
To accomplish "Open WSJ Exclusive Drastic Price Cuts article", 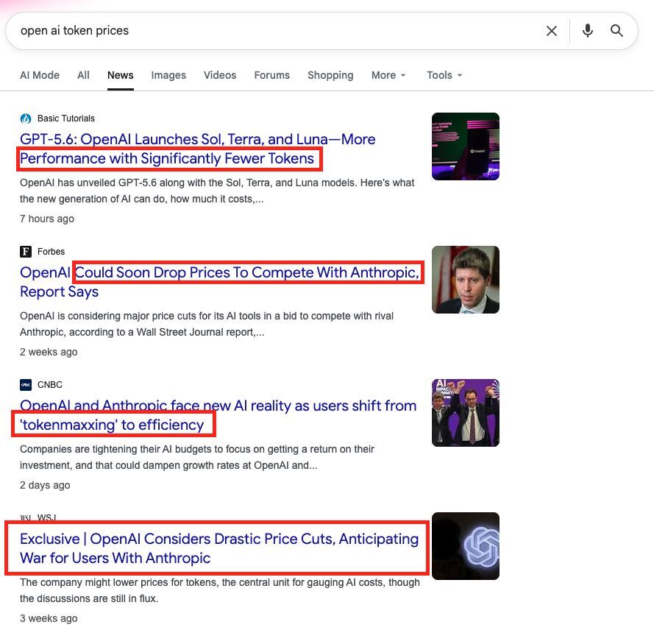I will pyautogui.click(x=219, y=548).
